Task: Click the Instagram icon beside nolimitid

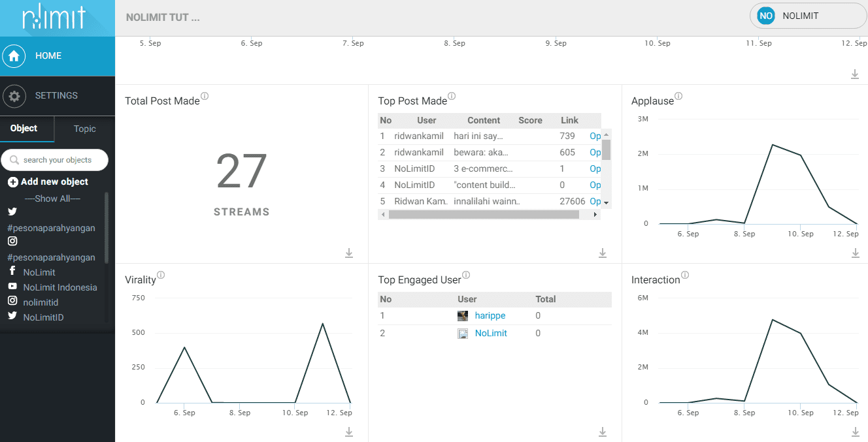Action: click(x=12, y=301)
